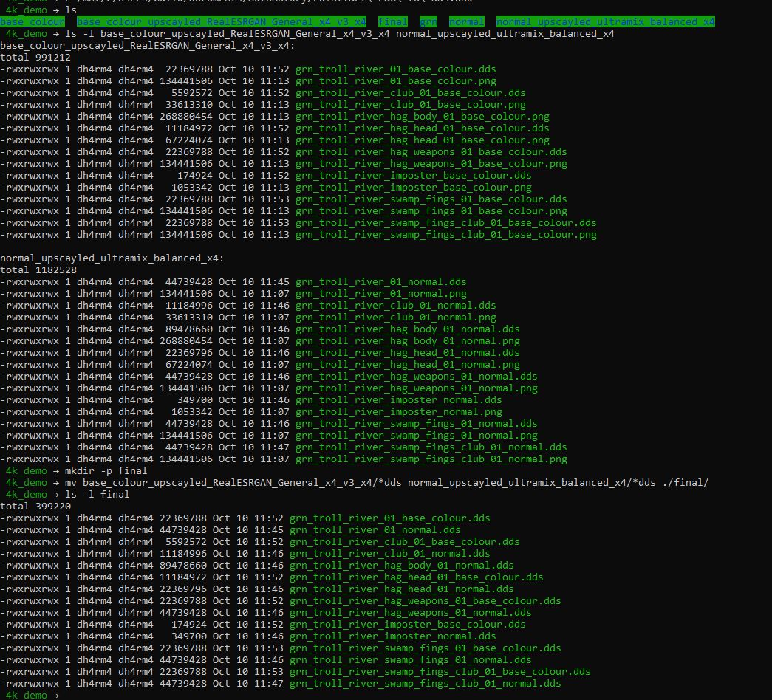772x700 pixels.
Task: Click grn_troll_river_swamp_fings_club_01_base_colour.png filename
Action: click(446, 235)
